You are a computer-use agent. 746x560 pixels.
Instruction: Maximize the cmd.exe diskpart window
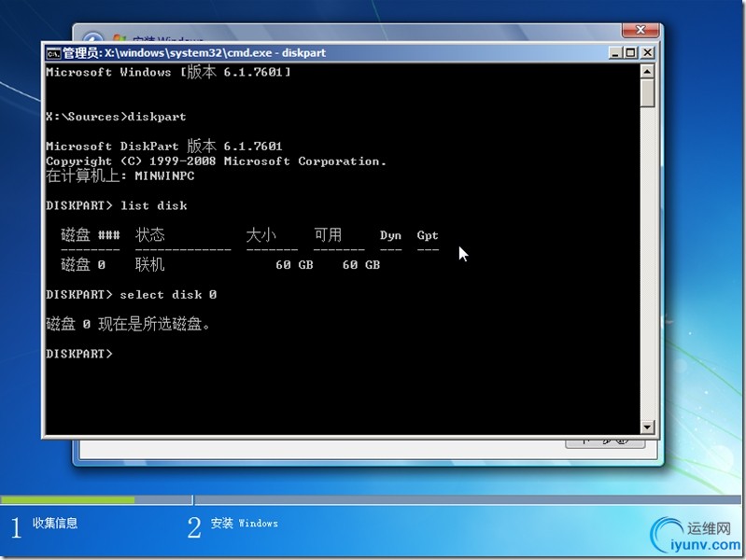(x=631, y=53)
